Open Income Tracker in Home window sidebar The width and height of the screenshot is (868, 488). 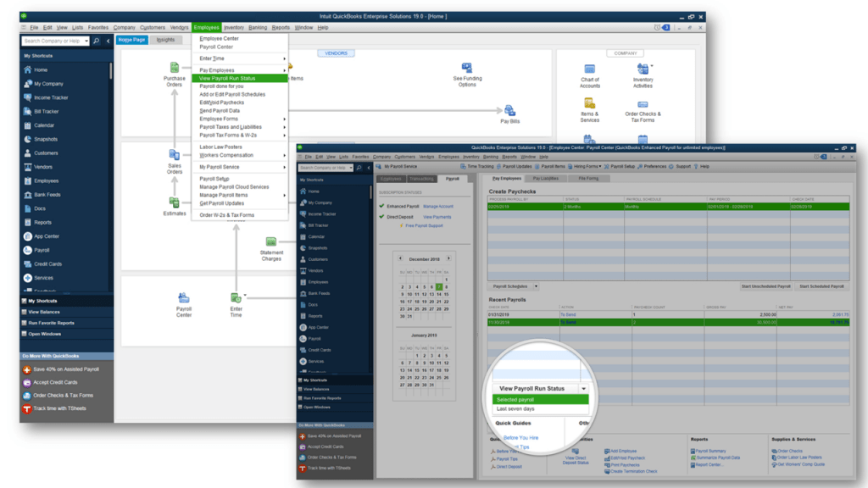[51, 97]
